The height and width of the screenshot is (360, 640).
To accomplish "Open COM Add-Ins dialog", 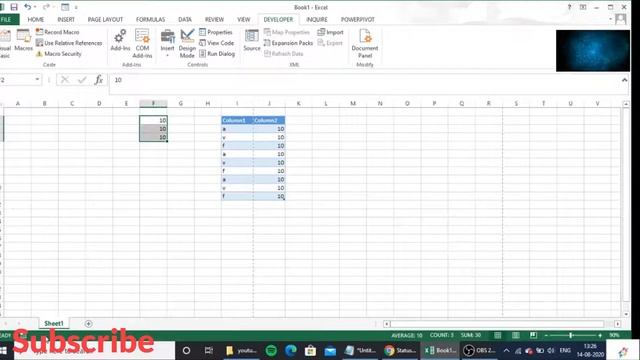I will click(142, 44).
